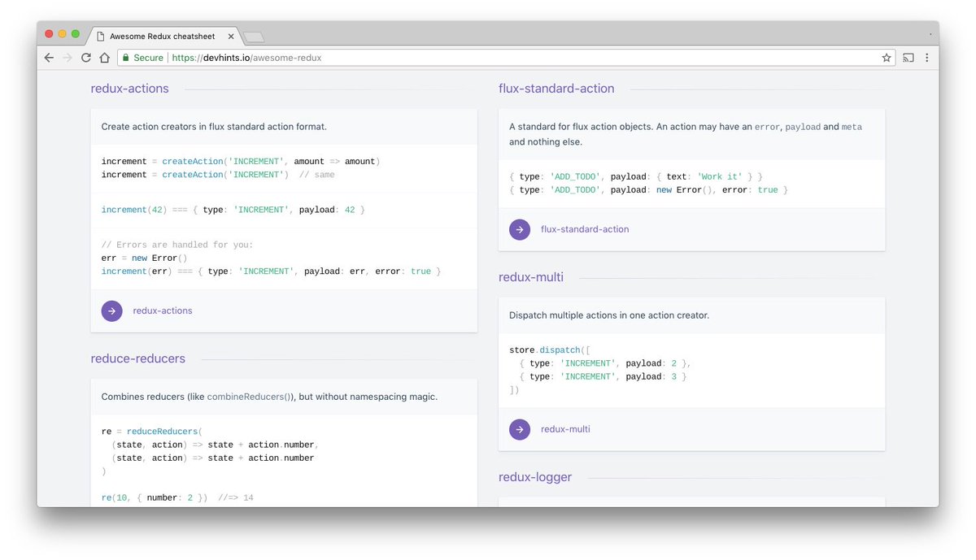
Task: Open the redux-multi link in the card footer
Action: click(565, 429)
